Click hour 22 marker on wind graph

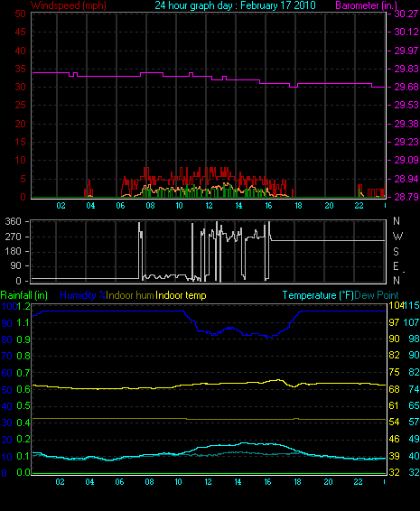(x=359, y=206)
